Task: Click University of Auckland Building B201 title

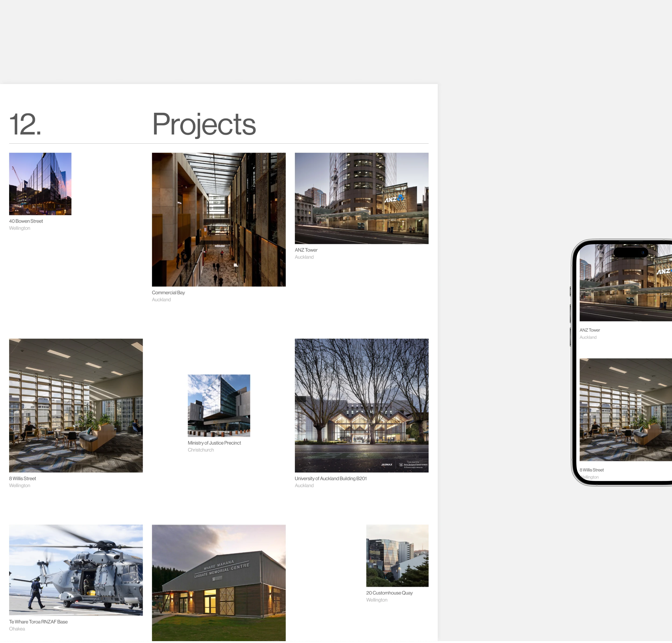Action: tap(331, 478)
